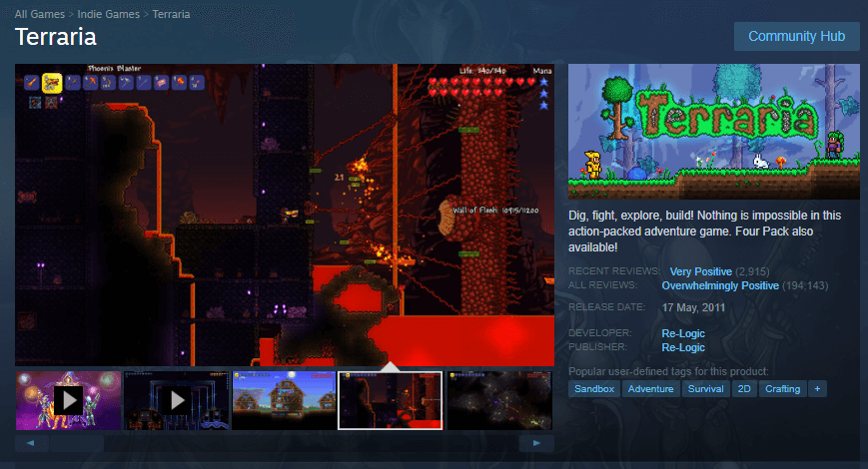Open the Community Hub
This screenshot has width=868, height=469.
pos(797,37)
